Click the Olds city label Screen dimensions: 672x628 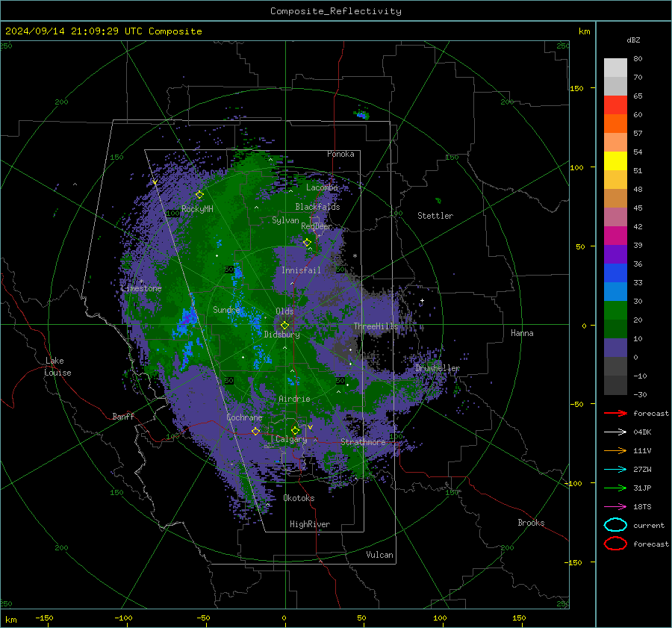[284, 311]
